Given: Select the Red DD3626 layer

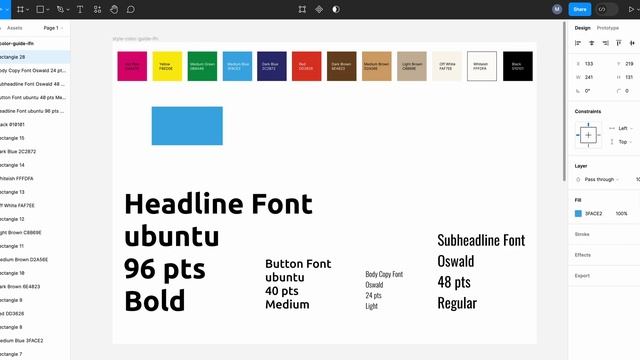Looking at the screenshot, I should click(35, 313).
